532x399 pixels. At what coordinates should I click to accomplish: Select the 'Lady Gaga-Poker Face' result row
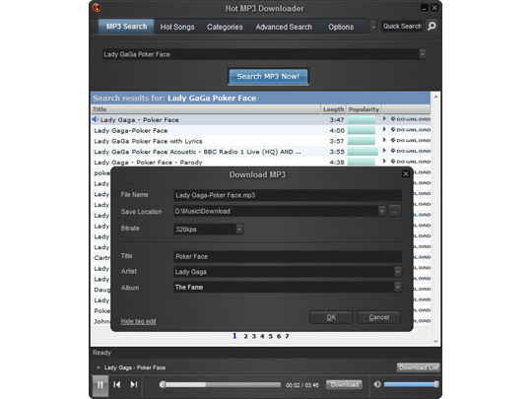260,130
